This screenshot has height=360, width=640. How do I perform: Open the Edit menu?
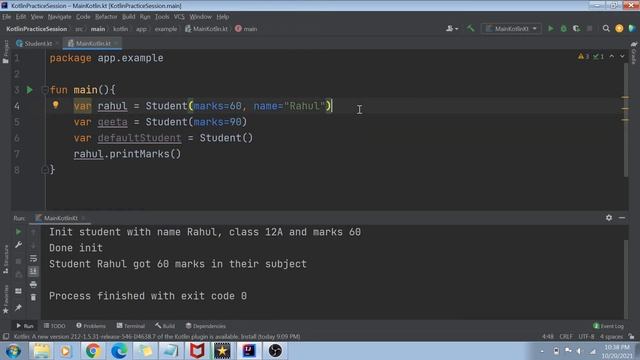[21, 17]
